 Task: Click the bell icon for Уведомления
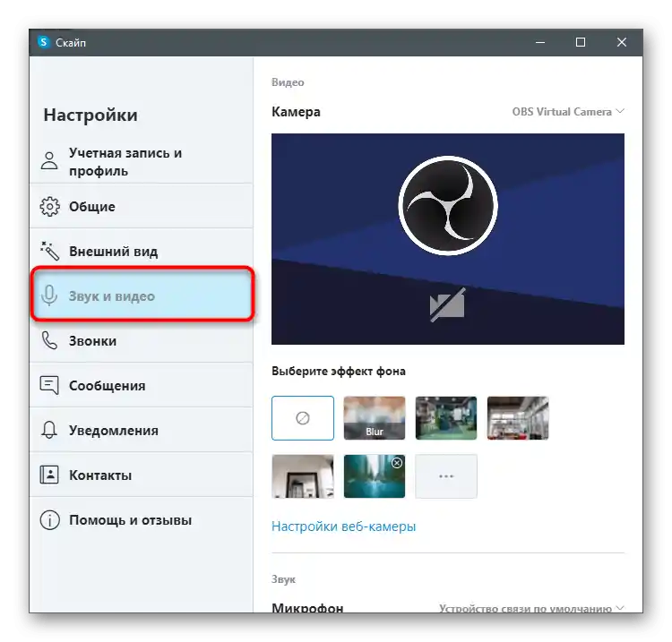49,430
